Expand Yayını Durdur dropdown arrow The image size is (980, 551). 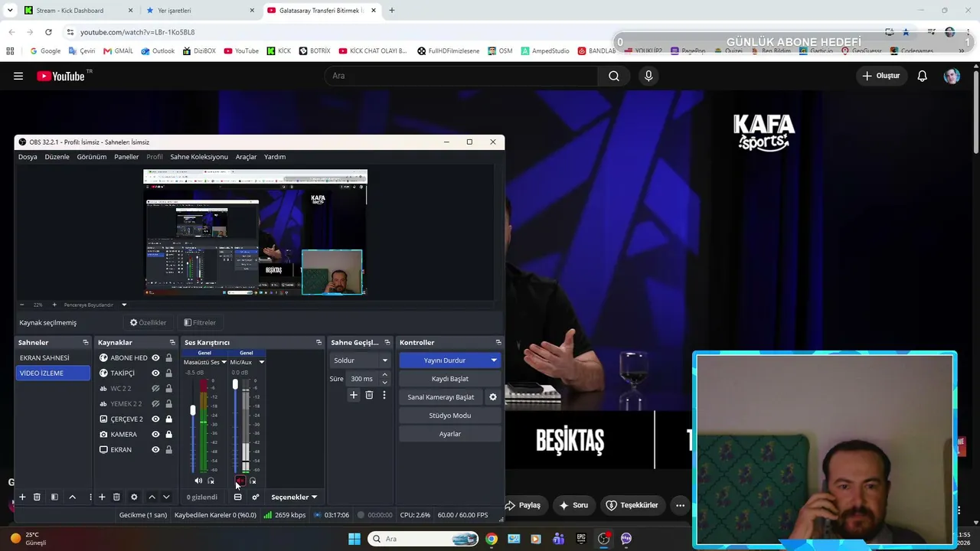(x=494, y=360)
